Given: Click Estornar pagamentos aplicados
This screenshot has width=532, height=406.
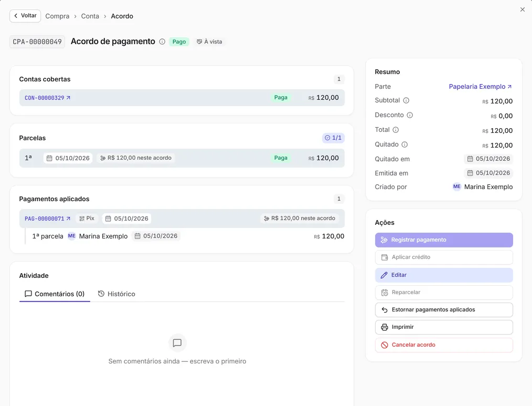Looking at the screenshot, I should (444, 310).
